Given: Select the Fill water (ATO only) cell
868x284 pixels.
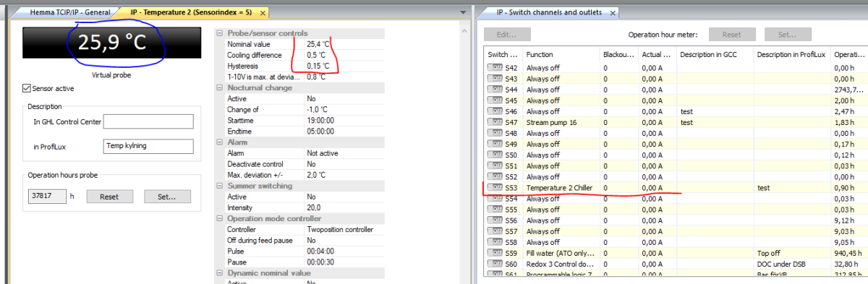Looking at the screenshot, I should pos(561,254).
